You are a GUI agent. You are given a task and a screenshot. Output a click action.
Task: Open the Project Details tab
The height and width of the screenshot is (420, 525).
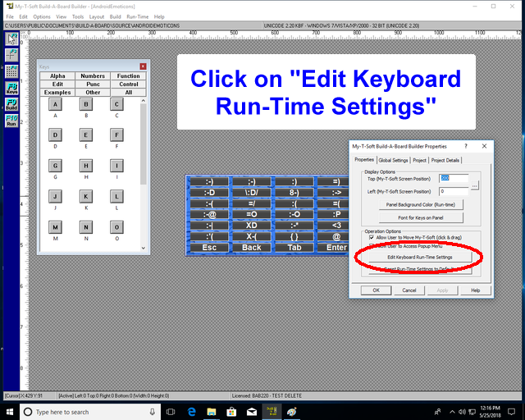(x=446, y=160)
